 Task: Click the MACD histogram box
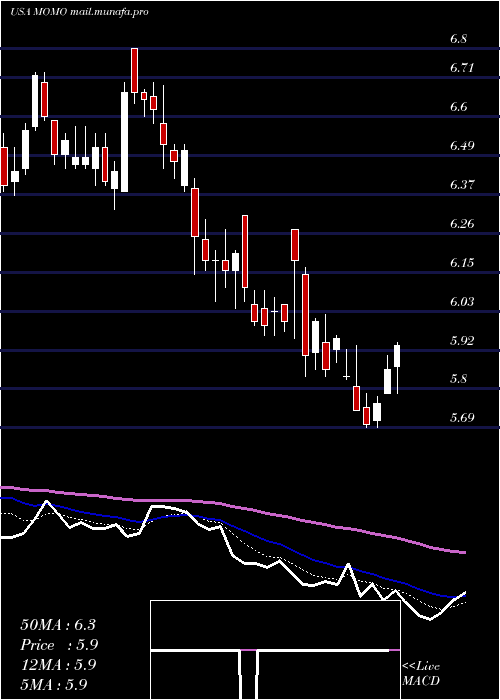tap(275, 650)
